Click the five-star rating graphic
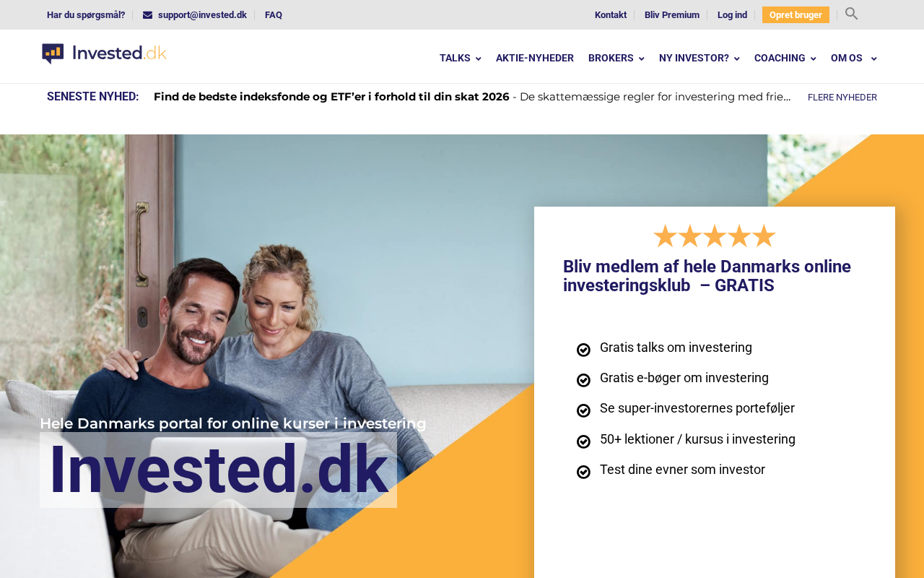This screenshot has height=578, width=924. [x=715, y=236]
